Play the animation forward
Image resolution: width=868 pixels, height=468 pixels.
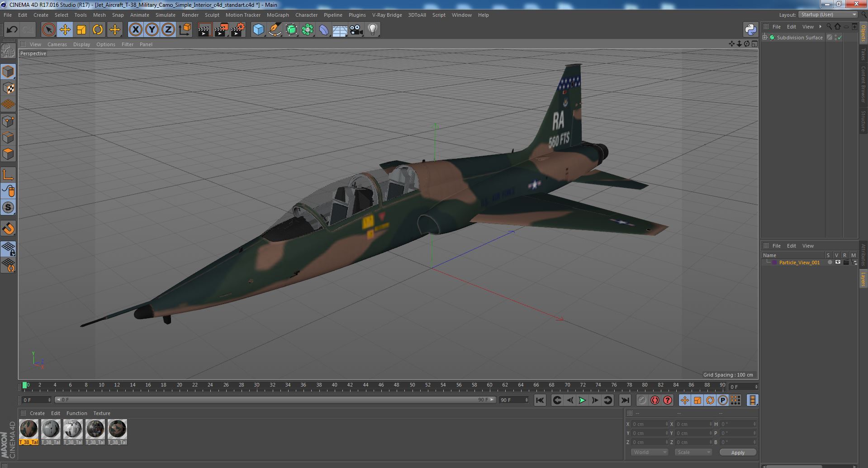pyautogui.click(x=582, y=400)
